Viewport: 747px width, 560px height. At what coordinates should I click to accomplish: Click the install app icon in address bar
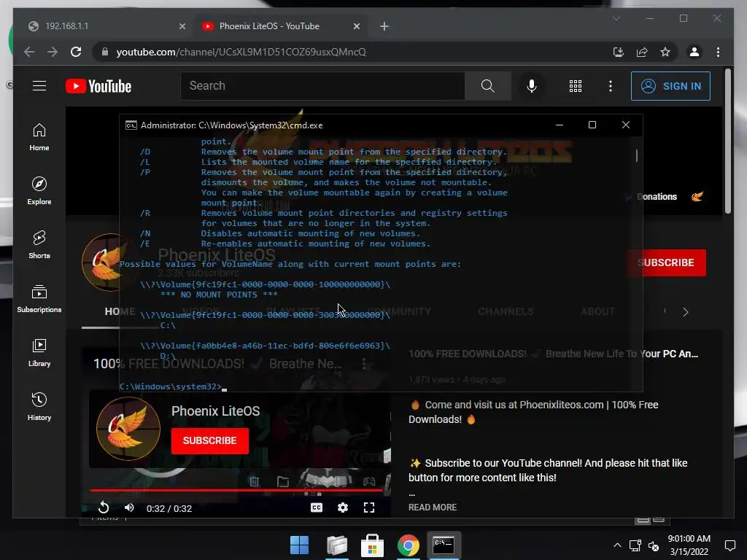(x=619, y=52)
